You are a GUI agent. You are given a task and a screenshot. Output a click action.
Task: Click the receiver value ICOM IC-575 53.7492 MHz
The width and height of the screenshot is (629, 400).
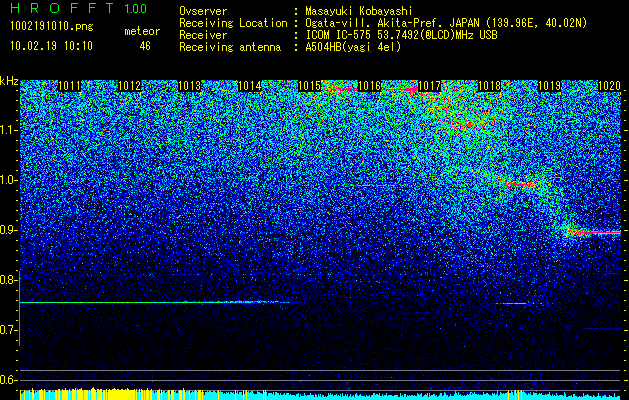coord(401,35)
